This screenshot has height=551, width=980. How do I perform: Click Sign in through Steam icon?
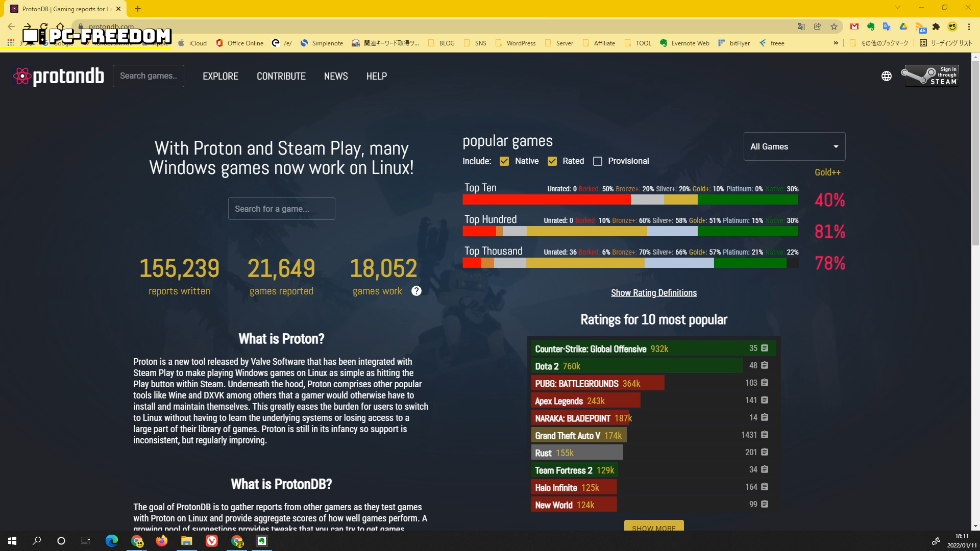(x=931, y=76)
